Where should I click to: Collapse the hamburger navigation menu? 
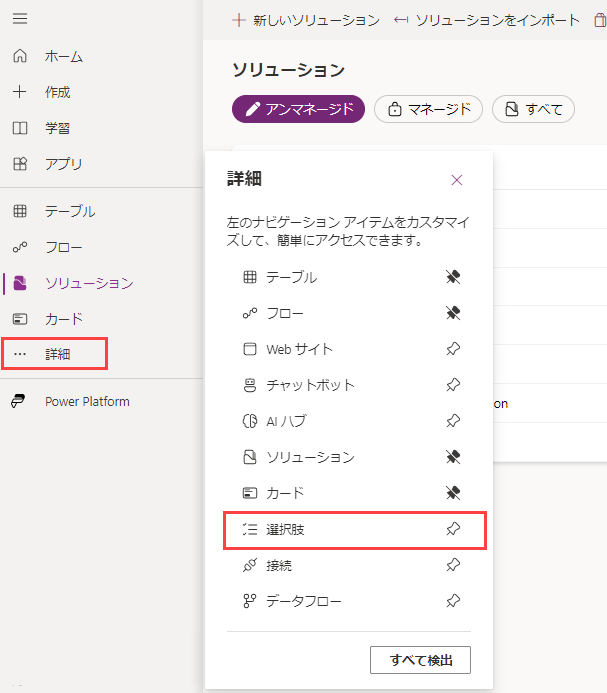point(20,19)
